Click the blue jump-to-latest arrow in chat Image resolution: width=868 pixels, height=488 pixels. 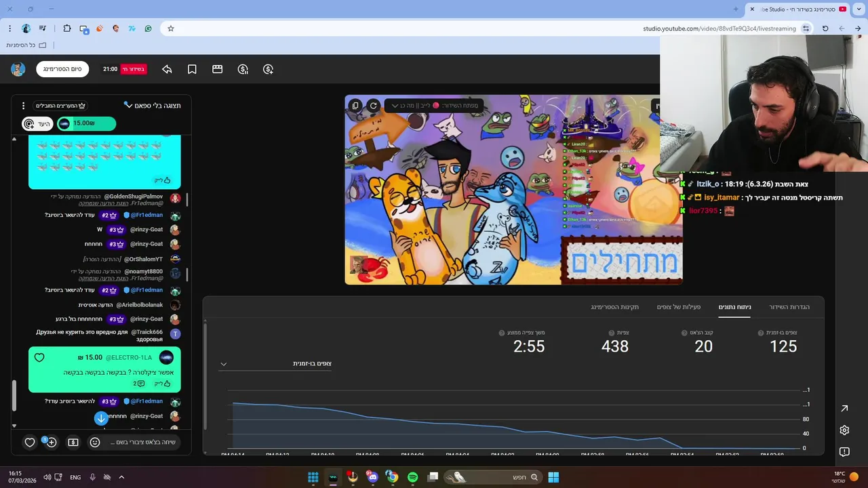pyautogui.click(x=101, y=418)
